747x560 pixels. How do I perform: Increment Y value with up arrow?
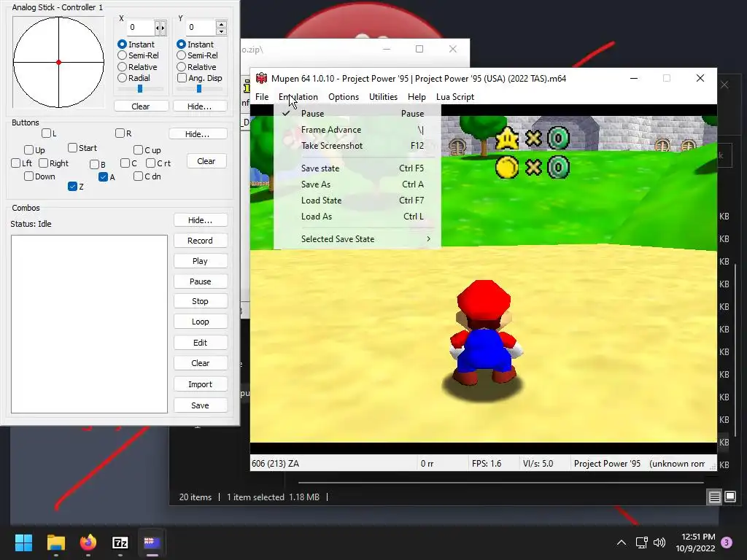221,24
